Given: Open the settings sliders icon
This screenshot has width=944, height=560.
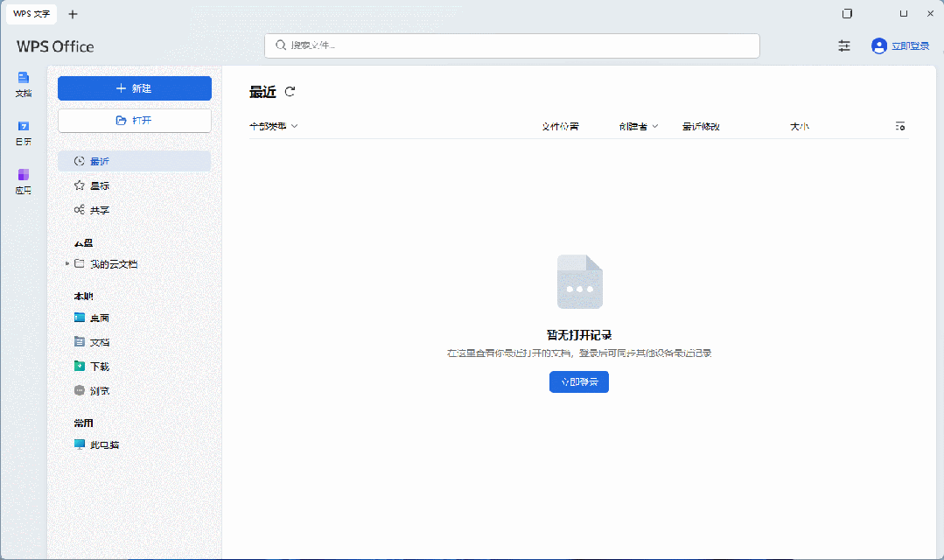Looking at the screenshot, I should tap(844, 45).
